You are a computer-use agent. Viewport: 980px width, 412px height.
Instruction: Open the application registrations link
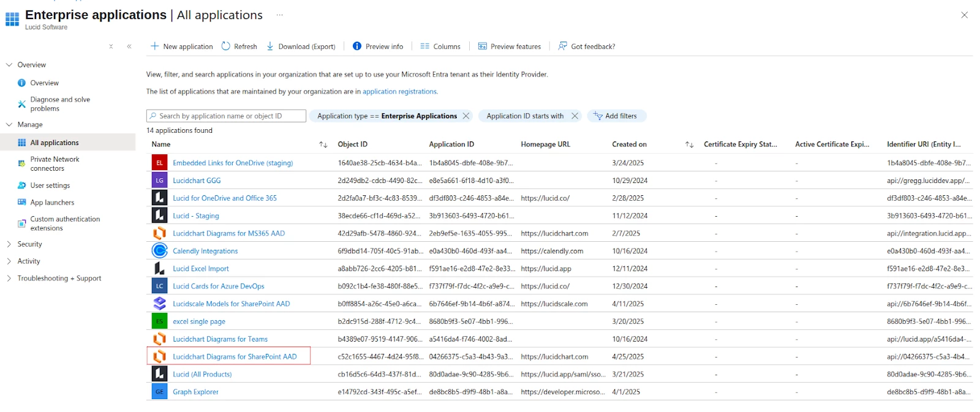point(400,91)
